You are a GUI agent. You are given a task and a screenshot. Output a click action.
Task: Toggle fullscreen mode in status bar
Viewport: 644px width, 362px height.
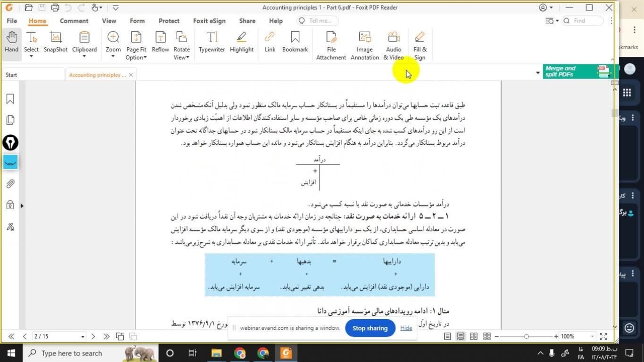coord(603,336)
